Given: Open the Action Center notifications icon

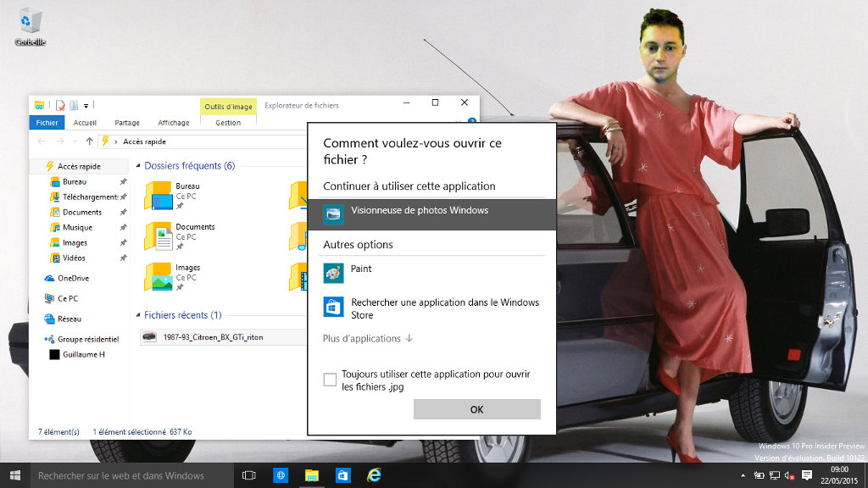Looking at the screenshot, I should [807, 475].
